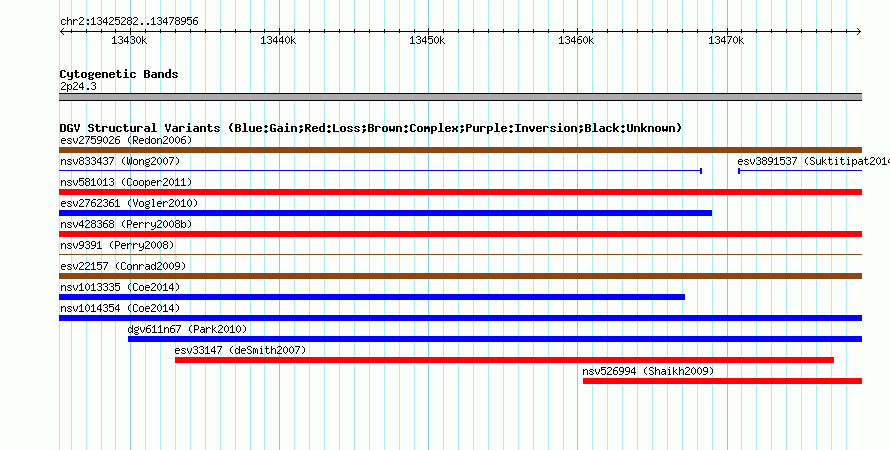Click the chr2:13425282..13478956 region label
The image size is (890, 450).
tap(129, 22)
